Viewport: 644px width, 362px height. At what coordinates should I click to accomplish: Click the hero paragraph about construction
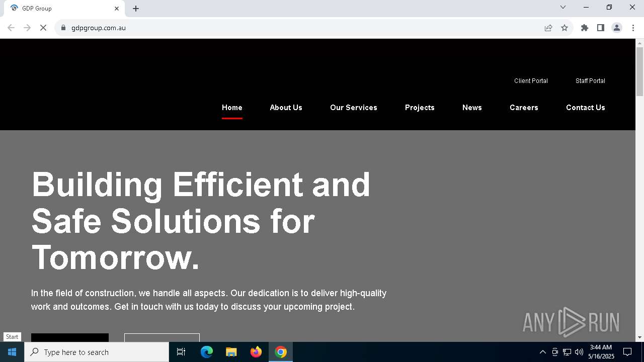point(209,300)
